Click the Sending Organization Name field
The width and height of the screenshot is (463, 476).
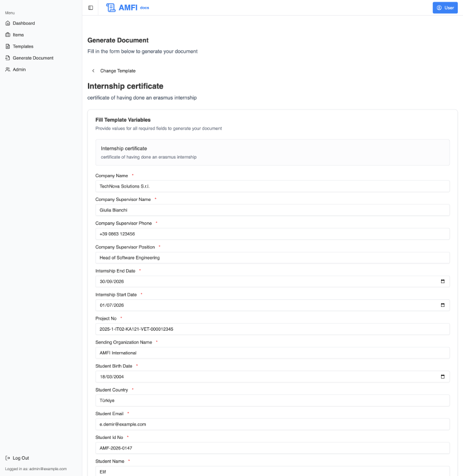tap(272, 353)
